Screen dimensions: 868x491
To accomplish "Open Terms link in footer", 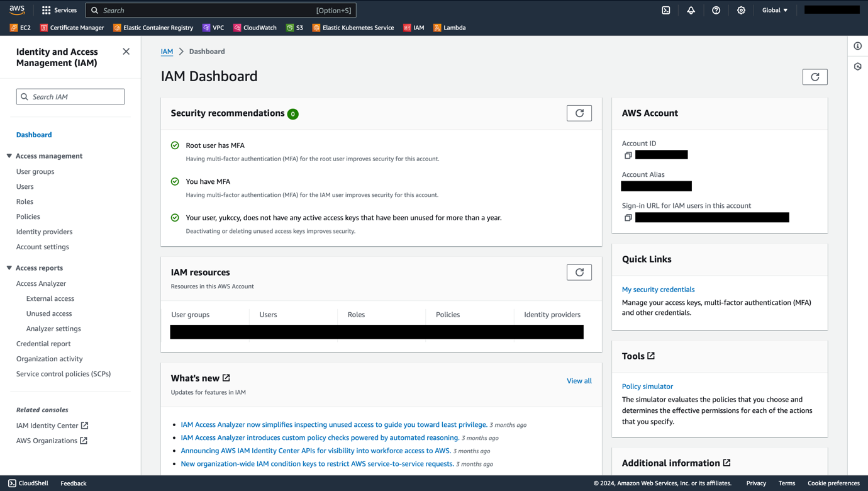I will tap(787, 483).
